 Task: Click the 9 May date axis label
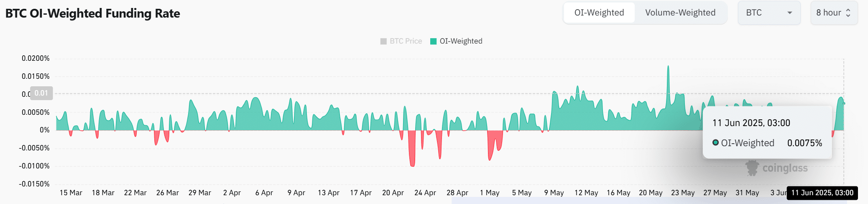[x=554, y=193]
